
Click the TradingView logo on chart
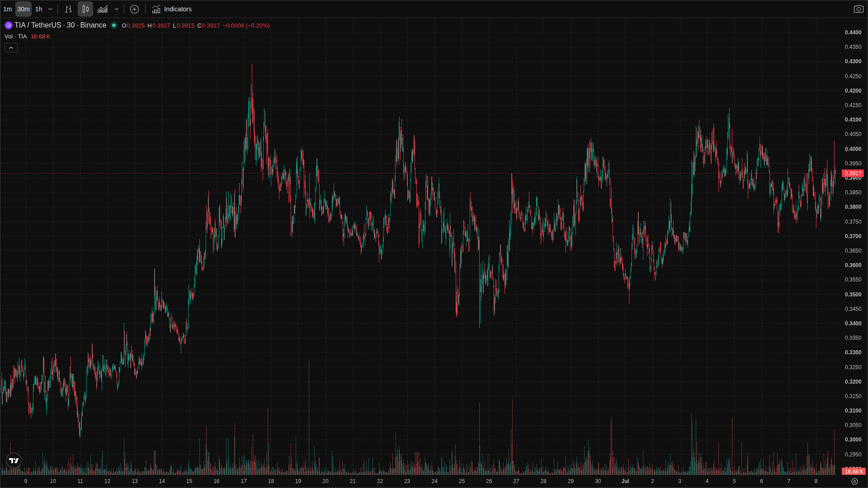click(14, 460)
